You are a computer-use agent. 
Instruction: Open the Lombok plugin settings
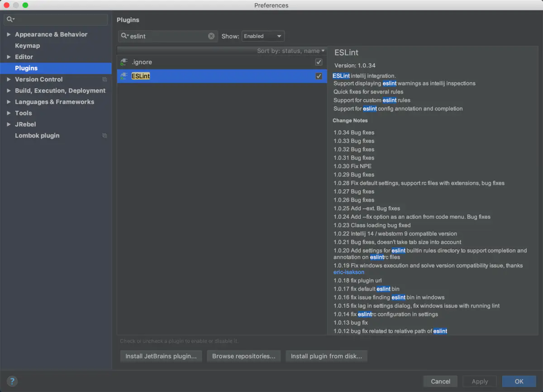(x=37, y=136)
